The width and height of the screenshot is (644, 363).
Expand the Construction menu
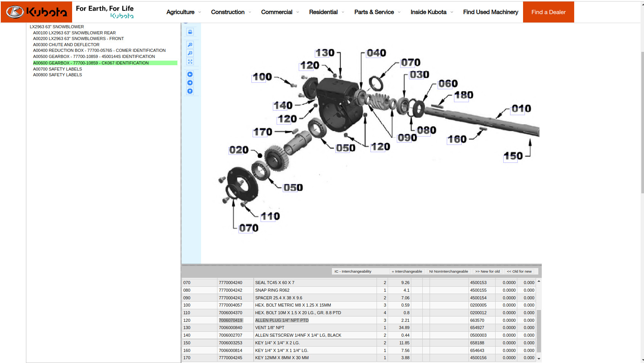coord(231,12)
